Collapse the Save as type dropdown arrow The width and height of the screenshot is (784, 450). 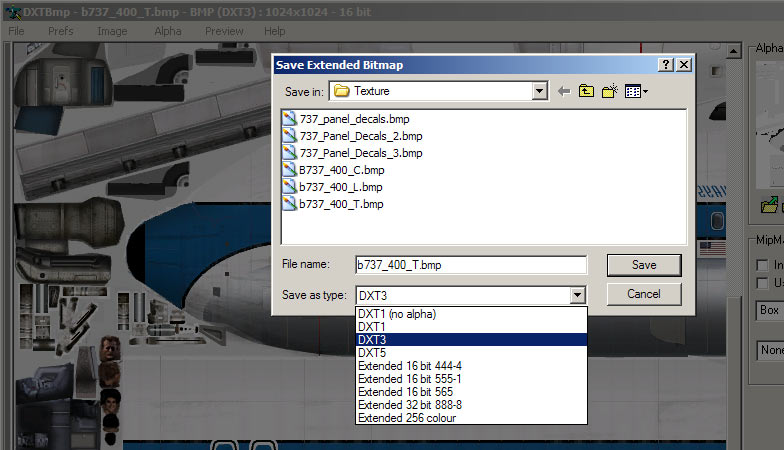[x=578, y=295]
